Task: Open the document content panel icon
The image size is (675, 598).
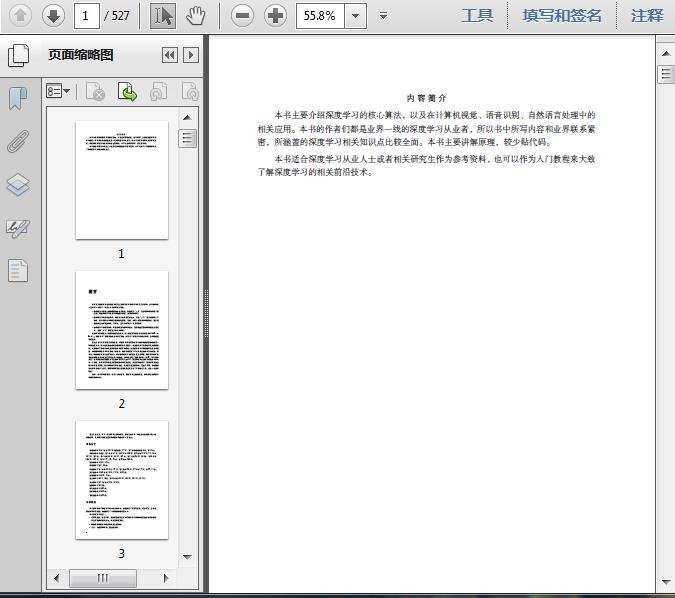Action: click(18, 270)
